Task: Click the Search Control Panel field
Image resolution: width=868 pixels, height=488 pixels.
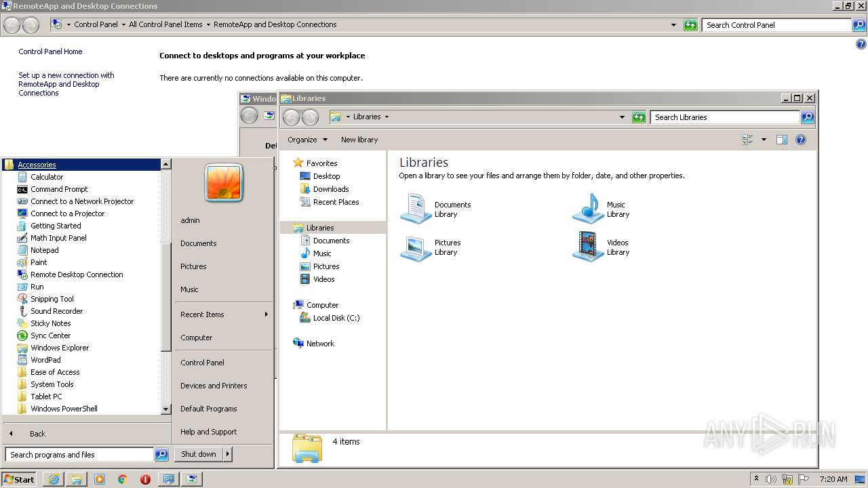Action: [x=776, y=25]
